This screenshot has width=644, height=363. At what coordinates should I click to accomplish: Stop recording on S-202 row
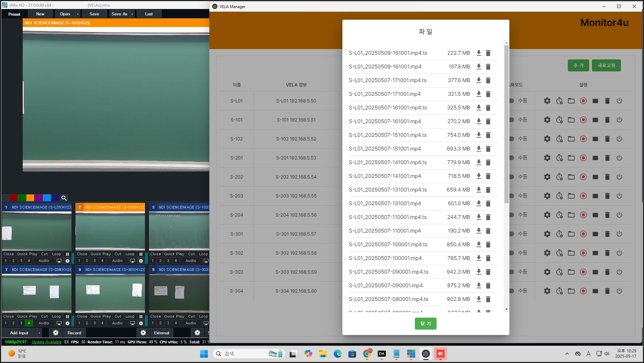[595, 177]
